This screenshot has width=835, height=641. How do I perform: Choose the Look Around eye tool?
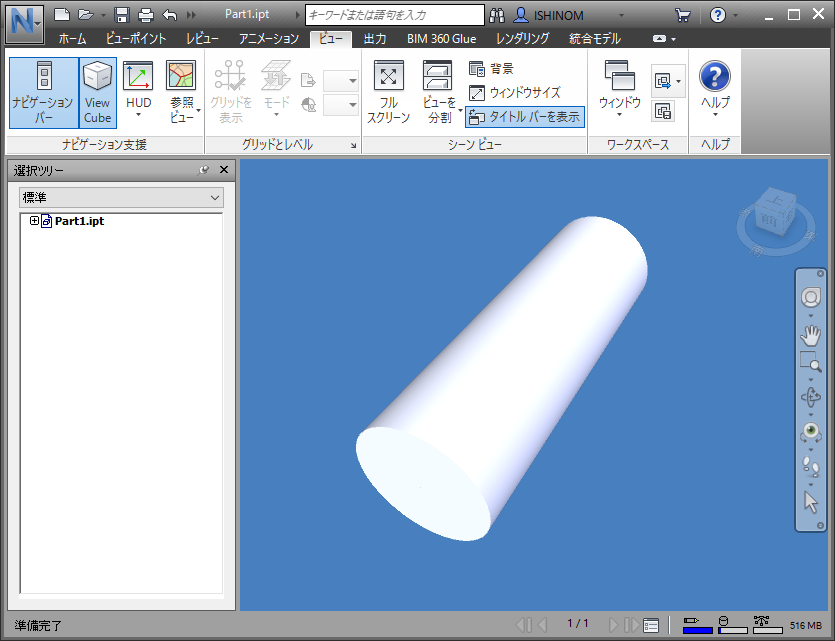click(810, 431)
